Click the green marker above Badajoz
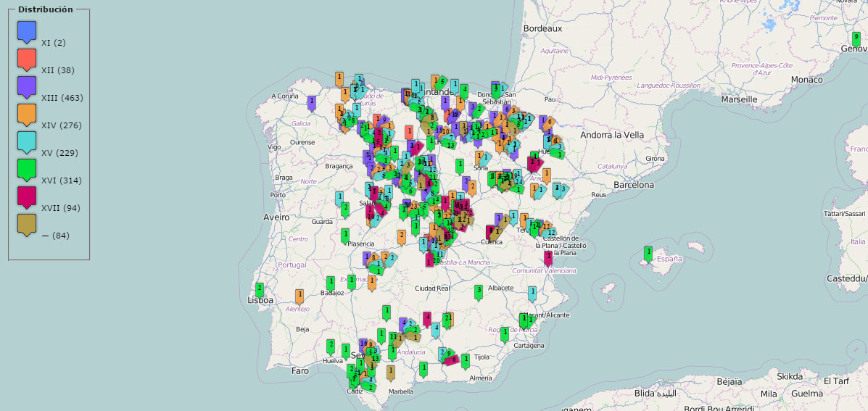The width and height of the screenshot is (868, 411). 331,282
